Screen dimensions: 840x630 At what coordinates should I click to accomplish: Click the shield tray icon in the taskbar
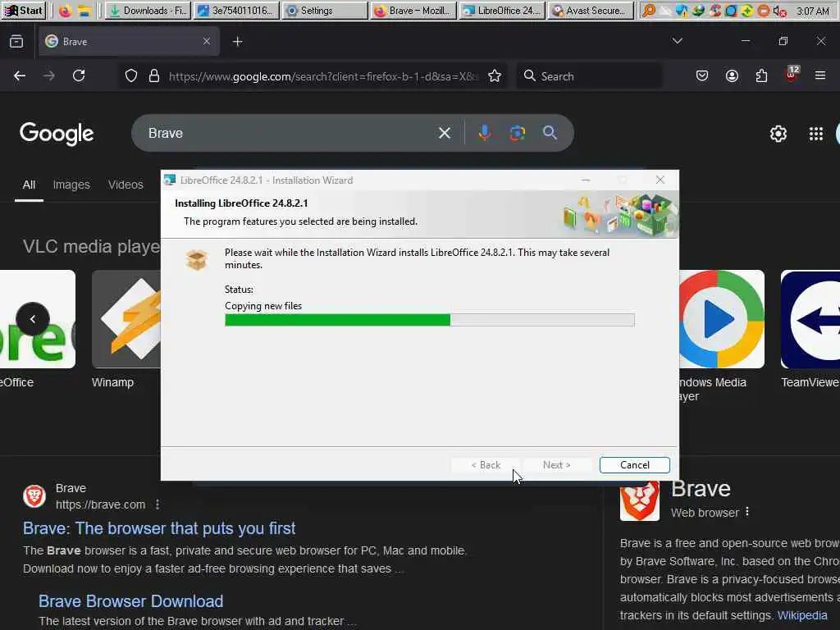tap(682, 10)
